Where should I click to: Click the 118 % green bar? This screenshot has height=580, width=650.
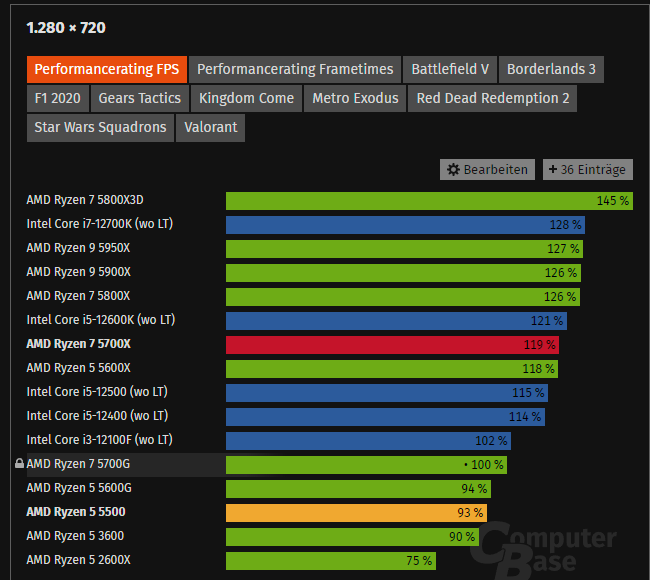392,369
